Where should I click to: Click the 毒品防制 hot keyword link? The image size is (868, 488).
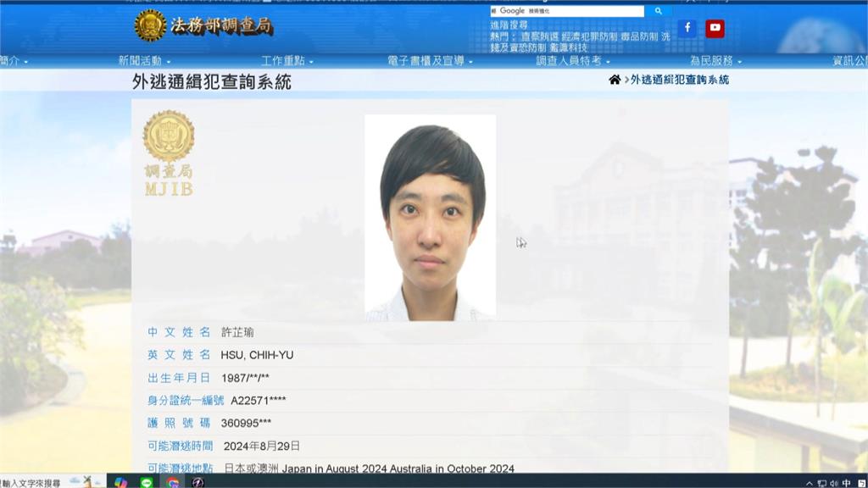click(638, 36)
